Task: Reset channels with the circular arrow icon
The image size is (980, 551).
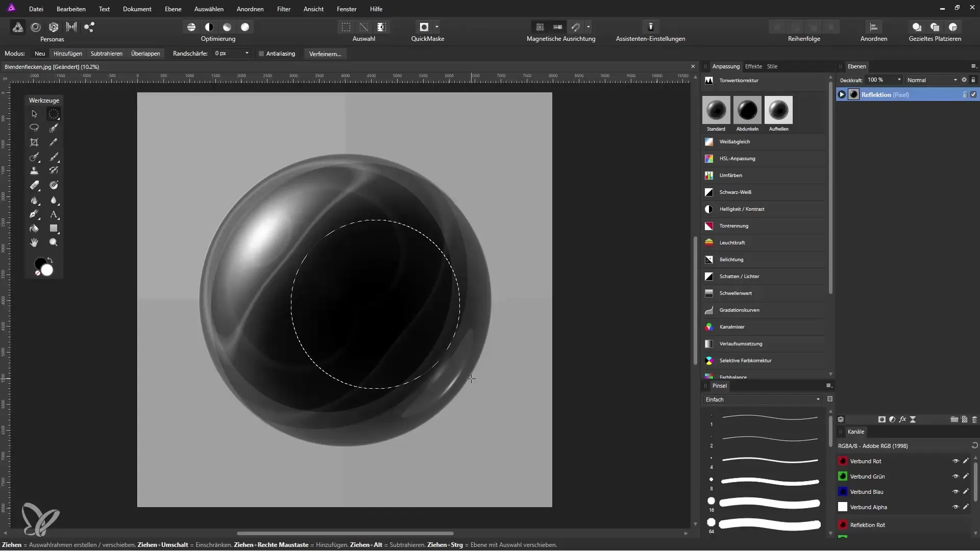Action: (x=974, y=445)
